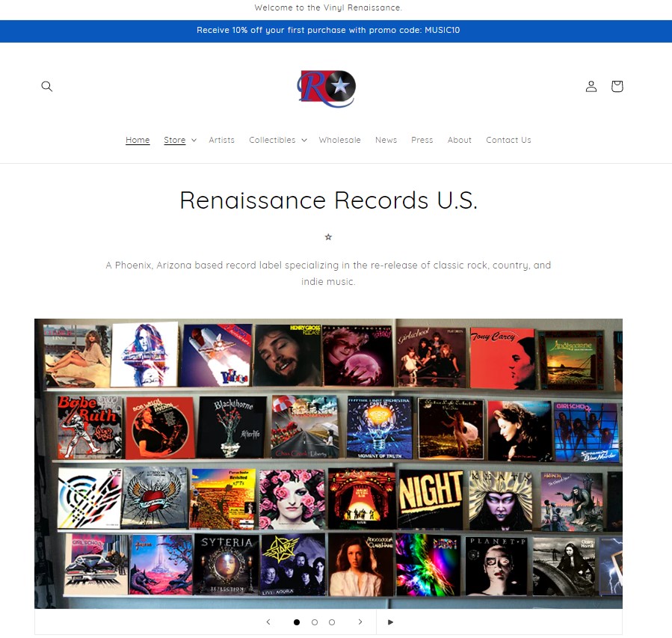Screen dimensions: 672x638
Task: Open the News menu item
Action: point(386,140)
